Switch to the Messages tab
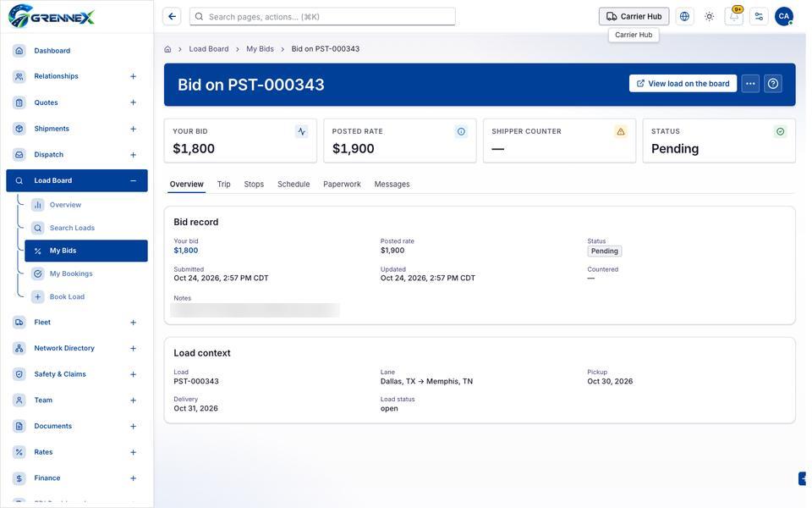Image resolution: width=812 pixels, height=508 pixels. [392, 184]
